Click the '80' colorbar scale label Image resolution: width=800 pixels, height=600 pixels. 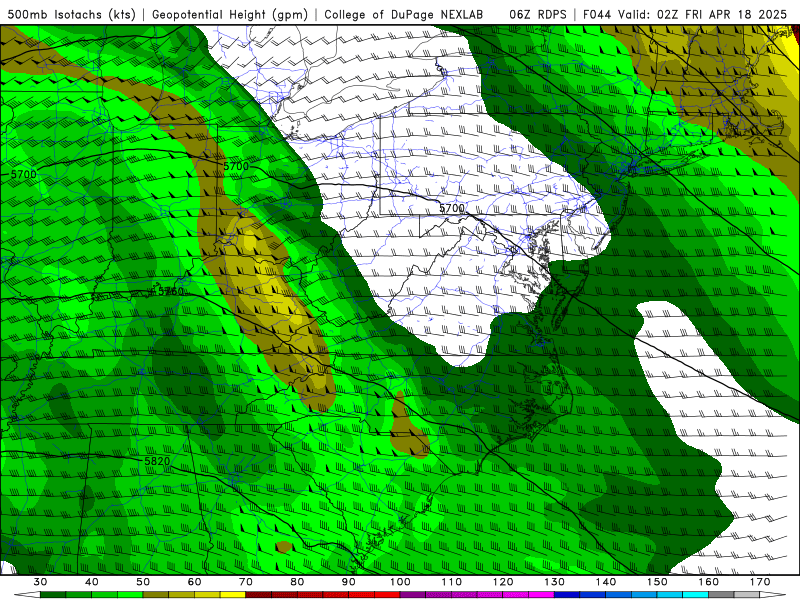point(297,582)
